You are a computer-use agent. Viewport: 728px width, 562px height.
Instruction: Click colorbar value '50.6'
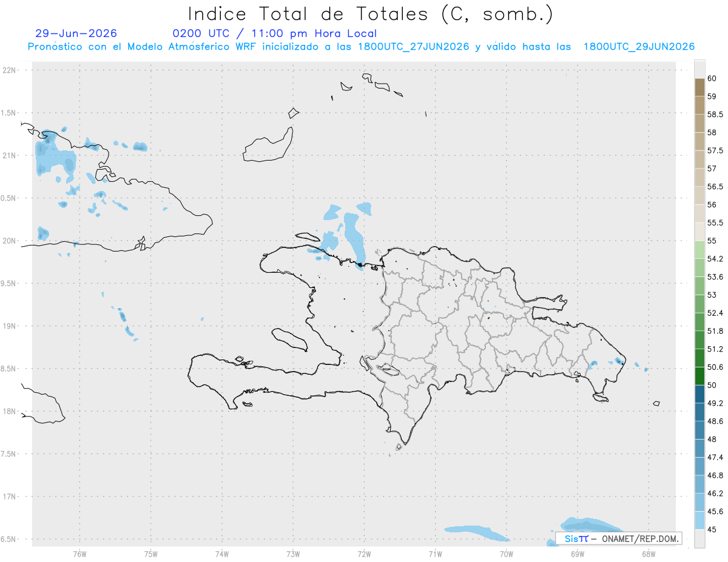(715, 367)
